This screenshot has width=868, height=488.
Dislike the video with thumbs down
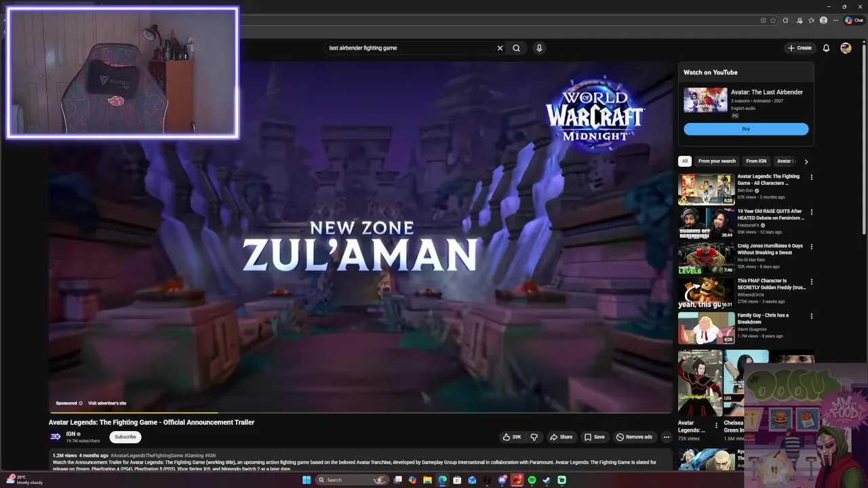[534, 437]
